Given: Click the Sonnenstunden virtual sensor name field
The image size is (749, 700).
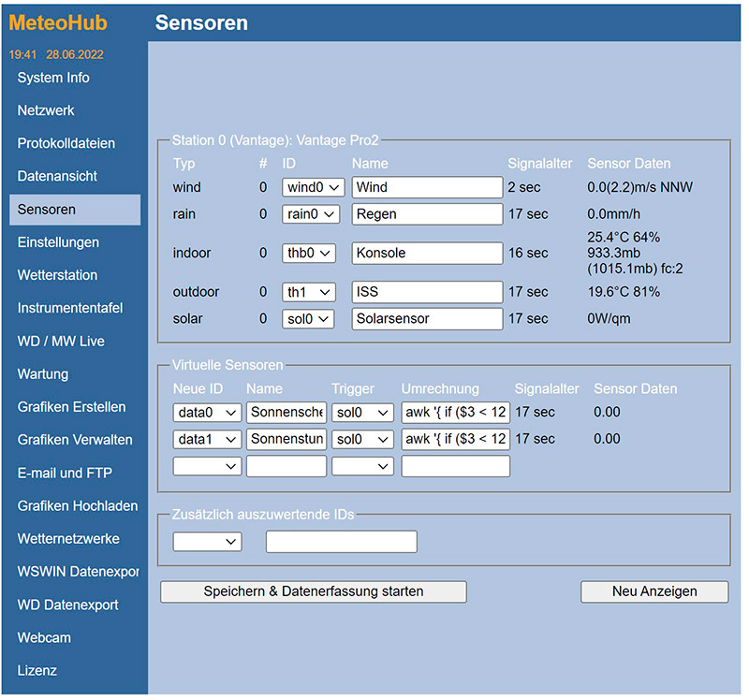Looking at the screenshot, I should click(x=286, y=439).
